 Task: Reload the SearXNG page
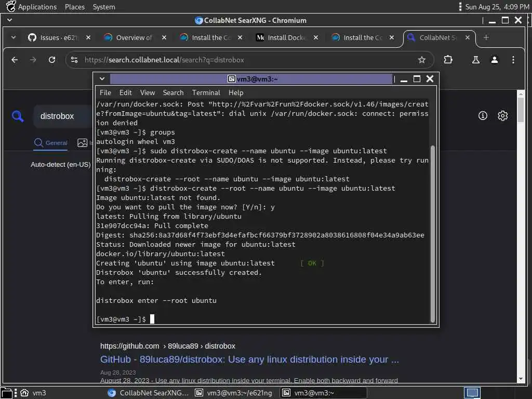pos(52,60)
